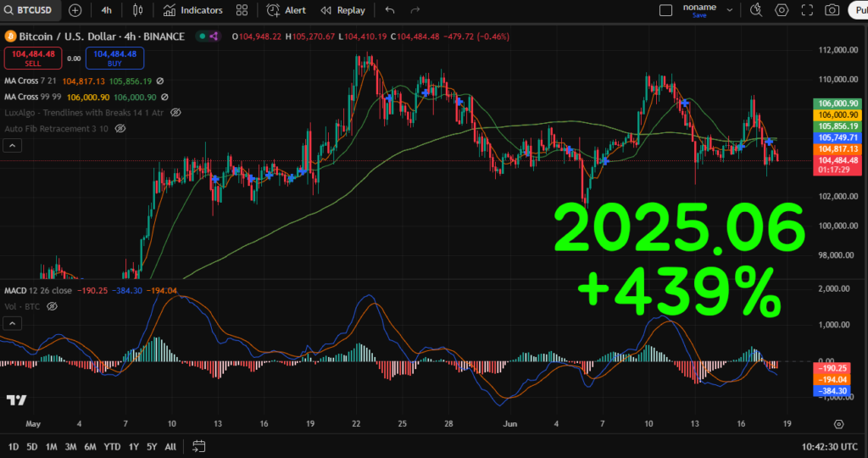Set range to 3M
Screen dimensions: 868x458
tap(70, 446)
